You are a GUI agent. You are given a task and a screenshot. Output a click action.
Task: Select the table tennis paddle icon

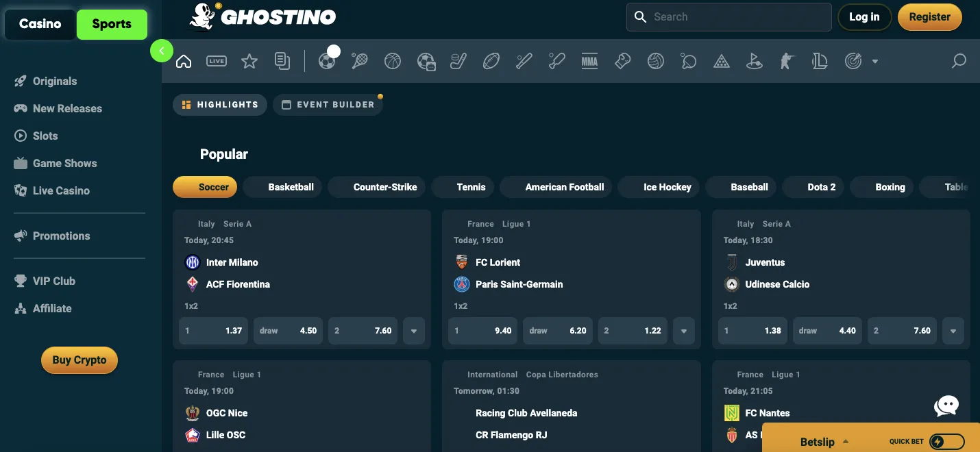coord(689,62)
